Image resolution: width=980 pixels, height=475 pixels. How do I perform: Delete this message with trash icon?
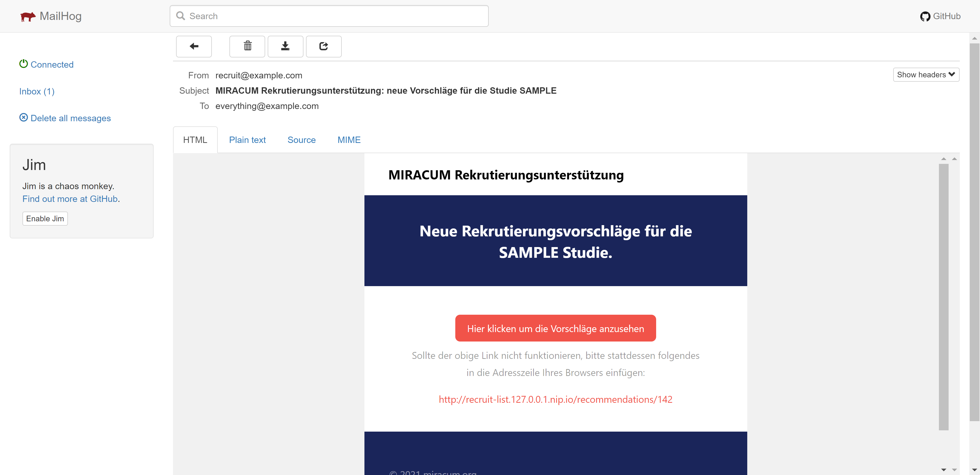(247, 46)
